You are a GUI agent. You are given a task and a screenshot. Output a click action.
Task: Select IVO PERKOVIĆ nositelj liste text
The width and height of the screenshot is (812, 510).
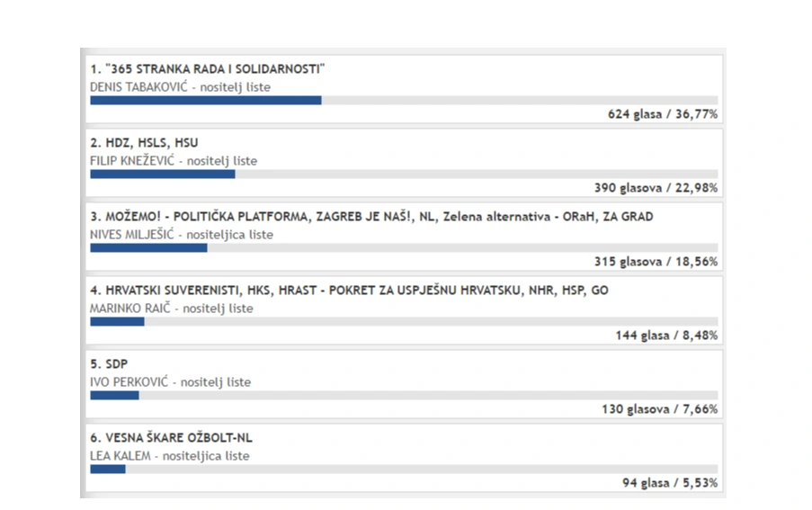pos(170,382)
